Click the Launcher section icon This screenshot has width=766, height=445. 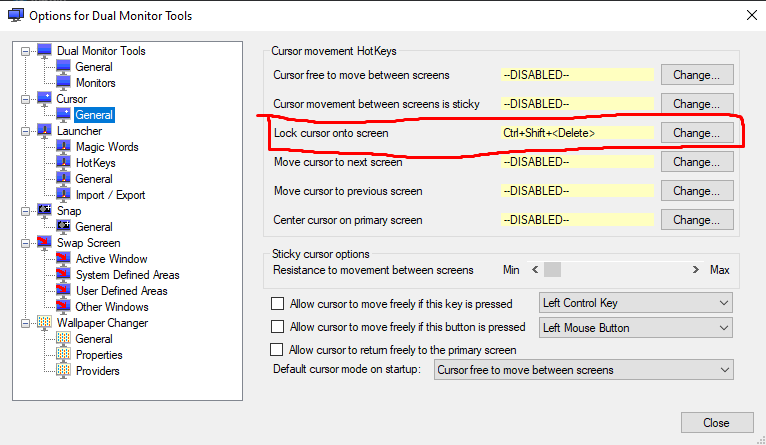pos(43,131)
